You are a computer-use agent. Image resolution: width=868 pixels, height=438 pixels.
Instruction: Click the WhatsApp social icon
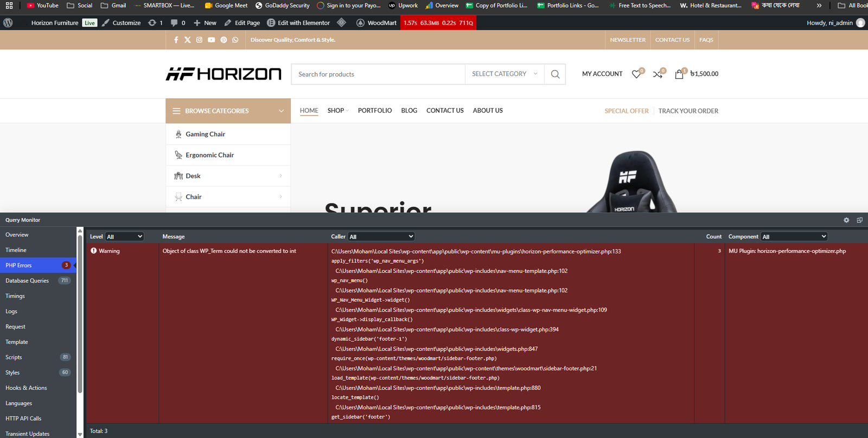coord(235,40)
